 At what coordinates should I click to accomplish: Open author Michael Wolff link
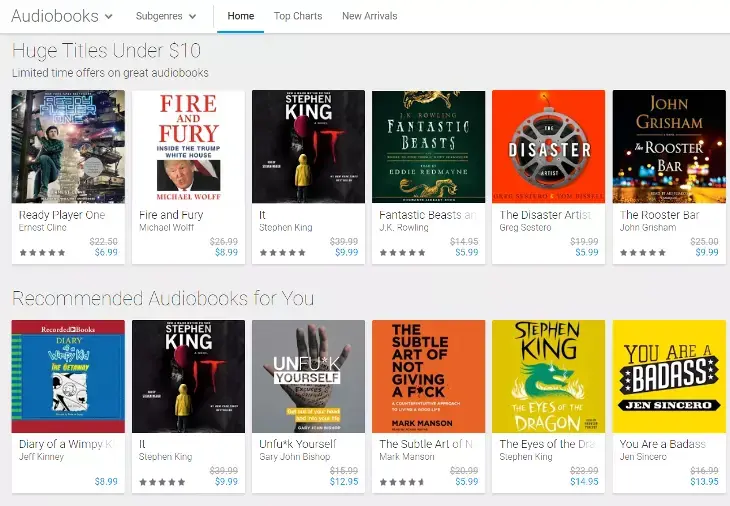[x=166, y=228]
